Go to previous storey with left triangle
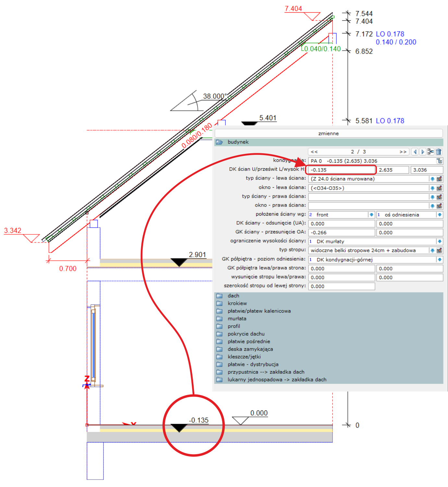This screenshot has width=448, height=487. coord(415,152)
